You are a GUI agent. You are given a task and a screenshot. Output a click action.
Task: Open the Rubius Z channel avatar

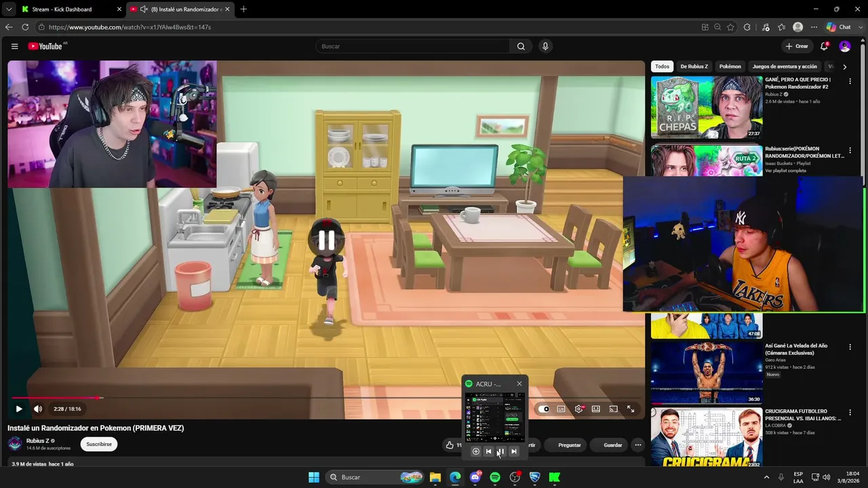pyautogui.click(x=15, y=444)
